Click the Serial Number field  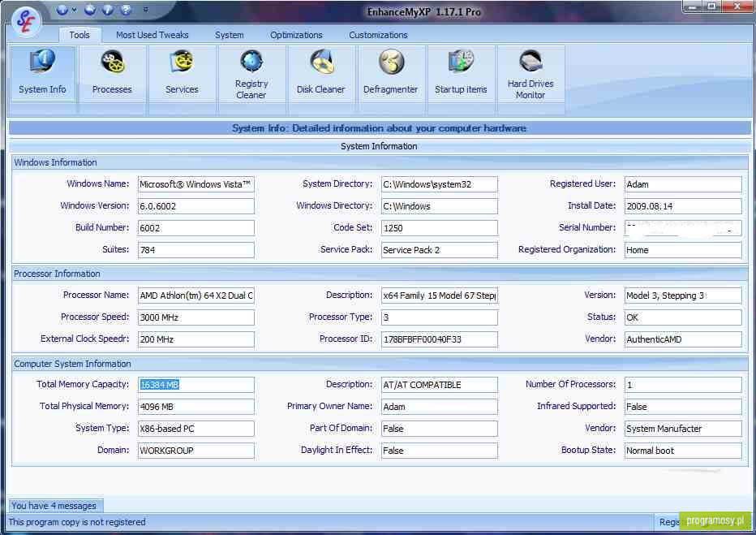click(683, 227)
